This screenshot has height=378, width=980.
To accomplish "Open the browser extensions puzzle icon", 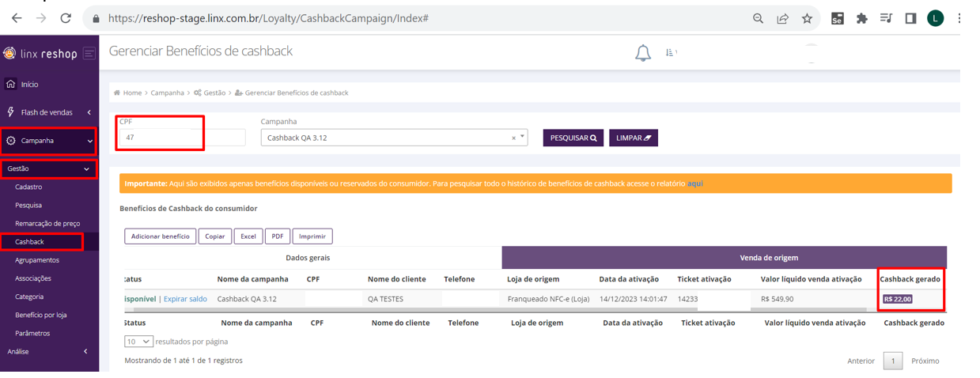I will (862, 18).
